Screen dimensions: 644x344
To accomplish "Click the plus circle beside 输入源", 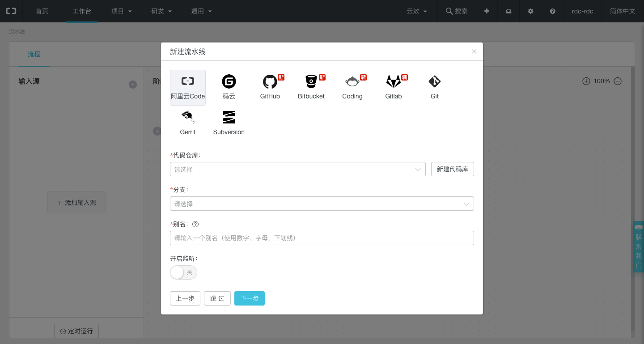I will (133, 85).
